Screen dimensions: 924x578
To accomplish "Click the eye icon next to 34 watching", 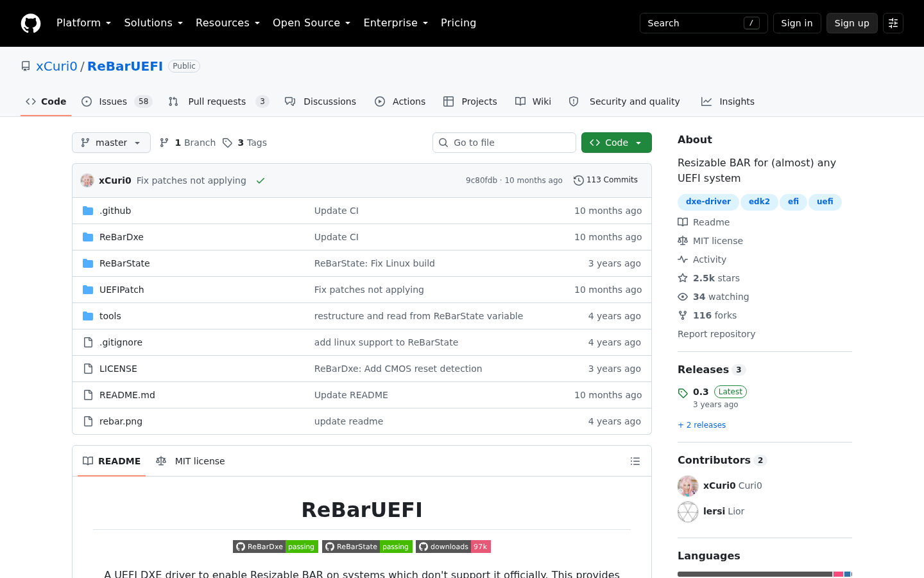I will [x=683, y=297].
